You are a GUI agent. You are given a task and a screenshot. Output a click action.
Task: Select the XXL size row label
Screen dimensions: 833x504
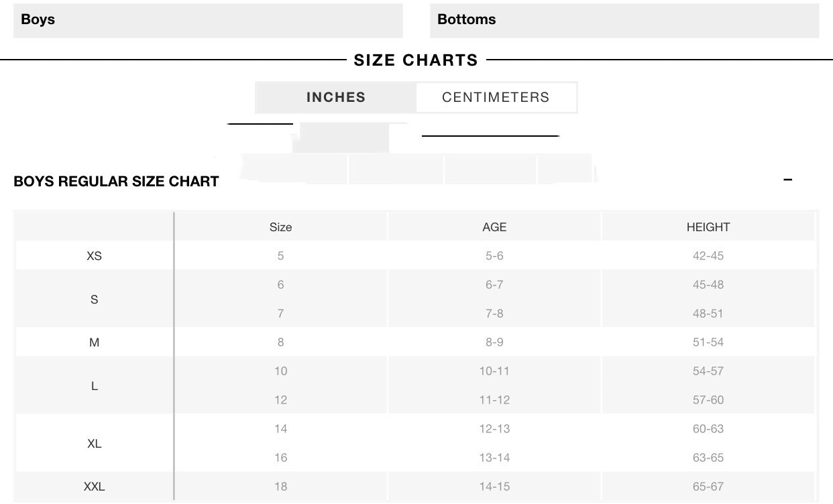[x=95, y=487]
